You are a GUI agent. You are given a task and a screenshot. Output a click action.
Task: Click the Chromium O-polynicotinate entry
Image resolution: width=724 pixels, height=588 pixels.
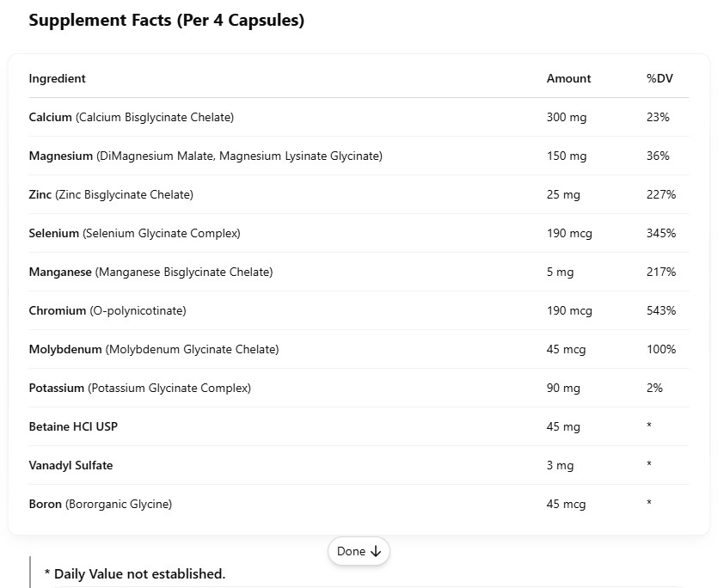point(107,310)
